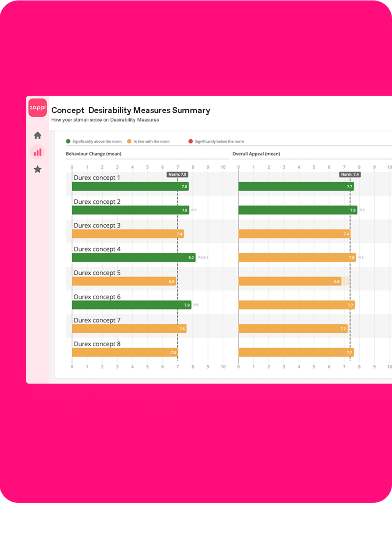Click the 'In line with the norm' legend text
Viewport: 392px width, 557px height.
(x=152, y=141)
